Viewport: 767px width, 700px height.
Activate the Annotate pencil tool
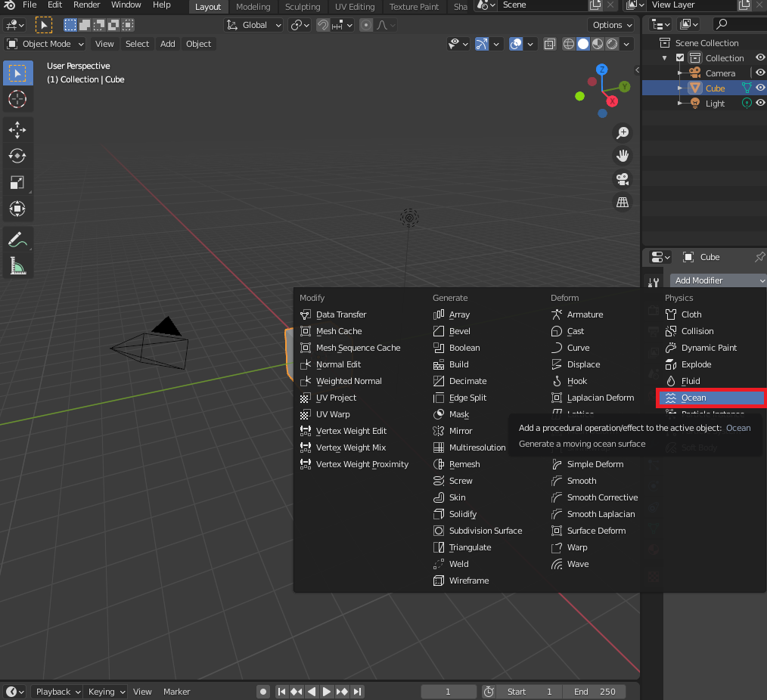pyautogui.click(x=17, y=240)
